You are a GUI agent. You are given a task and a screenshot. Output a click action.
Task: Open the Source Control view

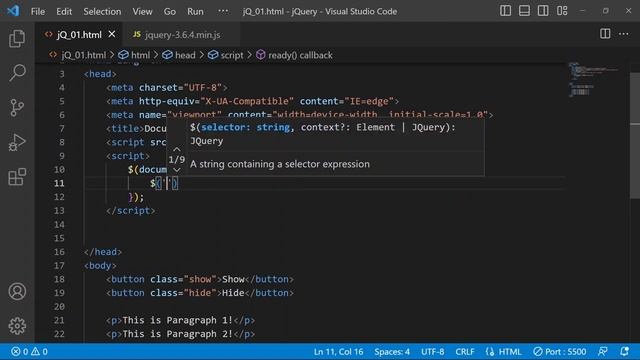[x=17, y=108]
